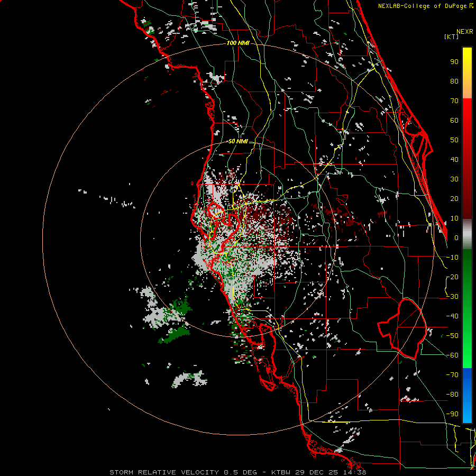Click the positive 90 scale value
This screenshot has width=476, height=476.
(x=454, y=62)
